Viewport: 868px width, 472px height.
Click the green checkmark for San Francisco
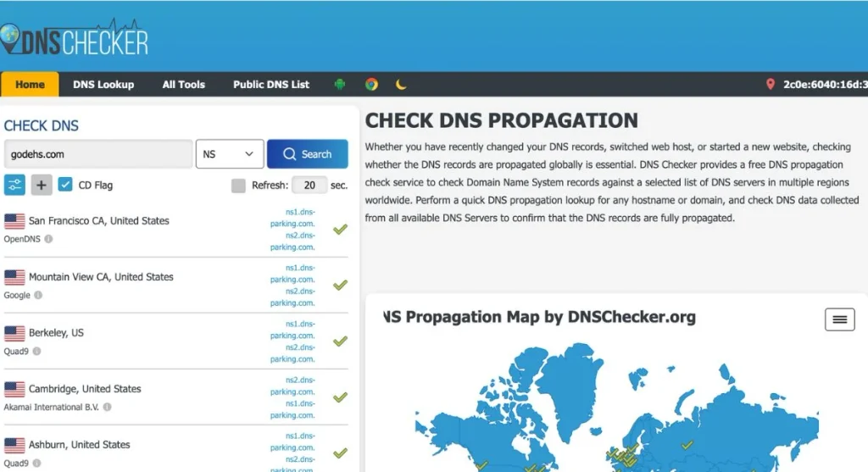(x=340, y=229)
